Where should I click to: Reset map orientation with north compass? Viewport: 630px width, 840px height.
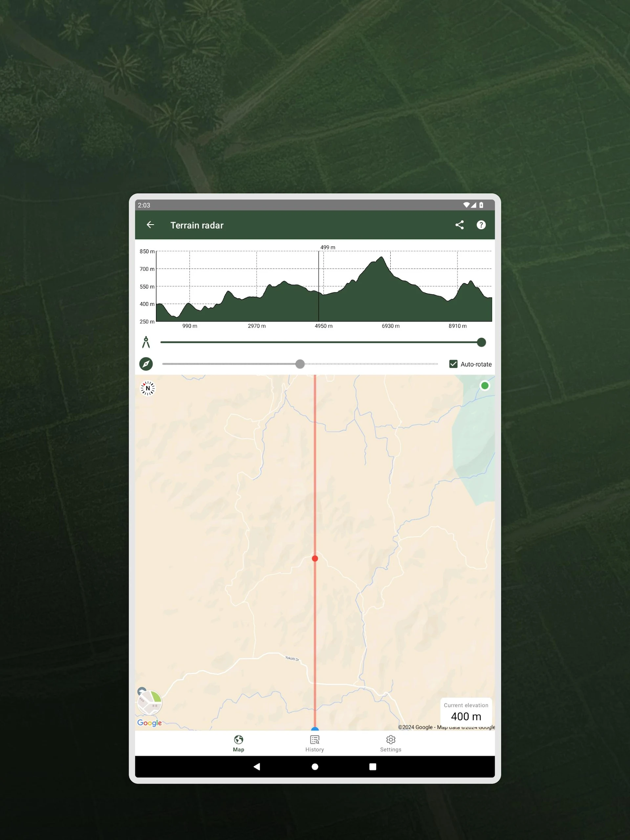[x=148, y=388]
